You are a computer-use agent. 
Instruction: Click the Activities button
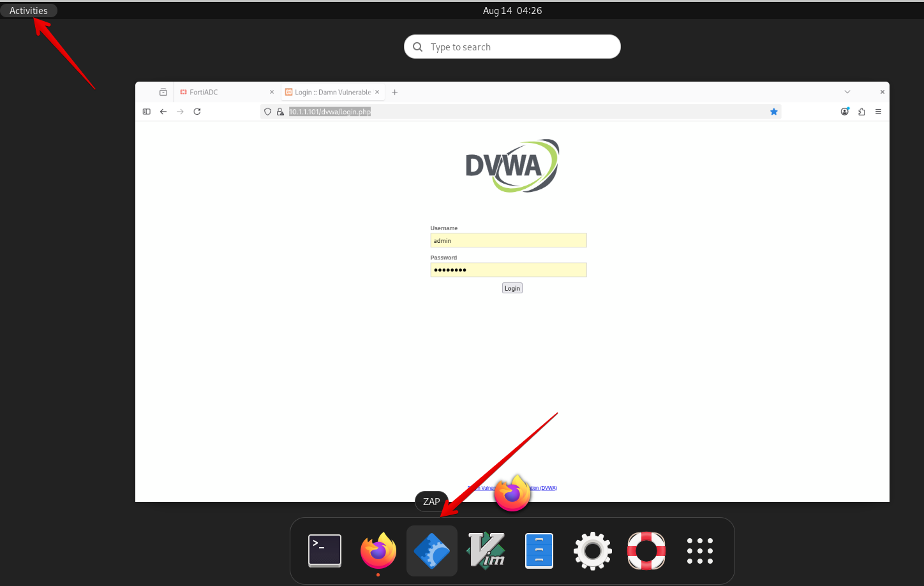click(x=29, y=10)
